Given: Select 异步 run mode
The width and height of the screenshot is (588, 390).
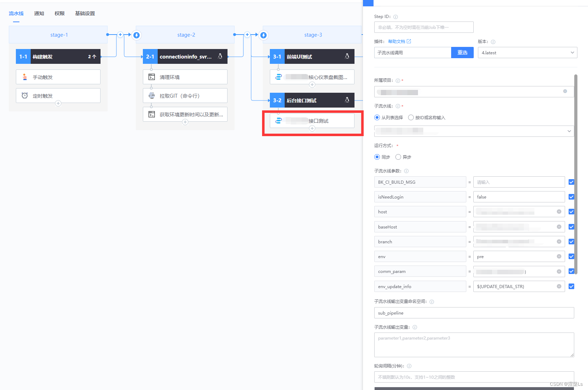Looking at the screenshot, I should click(398, 157).
